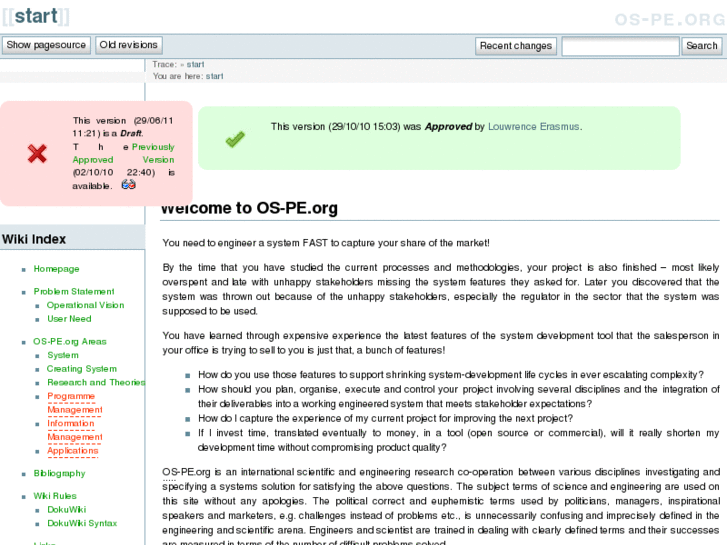Open the Wiki Rules page
Viewport: 727px width, 545px height.
pyautogui.click(x=55, y=496)
